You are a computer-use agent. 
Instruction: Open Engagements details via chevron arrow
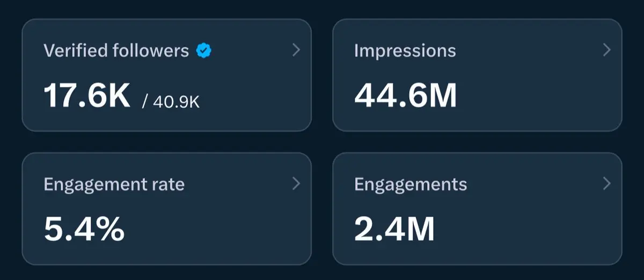tap(607, 184)
